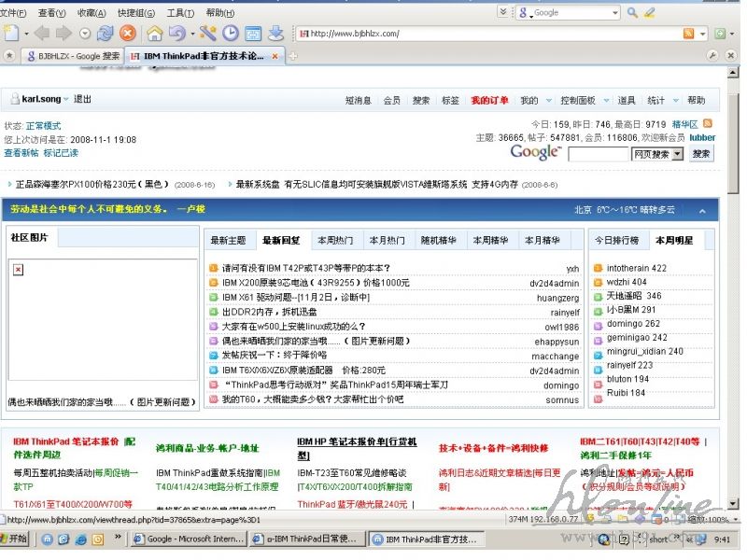Expand the 控制面板 dropdown arrow
Image resolution: width=747 pixels, height=560 pixels.
[x=606, y=101]
